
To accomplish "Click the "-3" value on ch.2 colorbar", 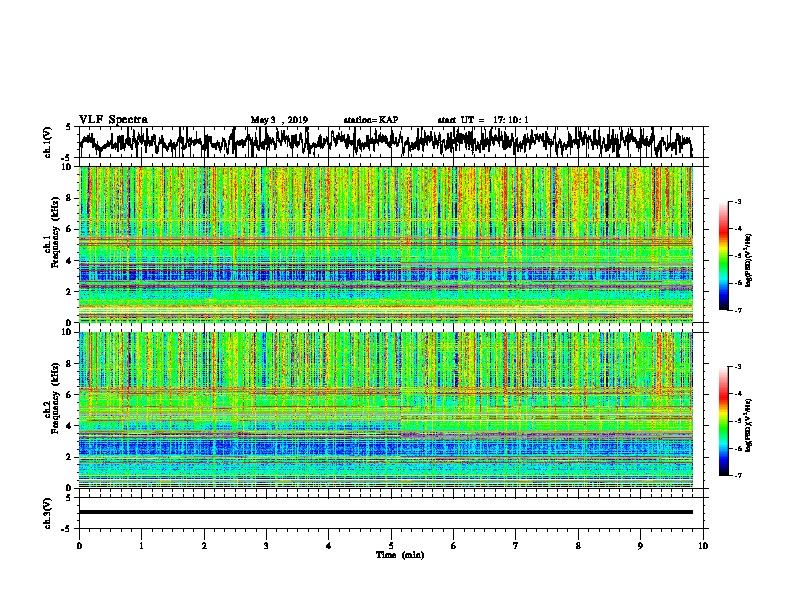I will click(737, 367).
